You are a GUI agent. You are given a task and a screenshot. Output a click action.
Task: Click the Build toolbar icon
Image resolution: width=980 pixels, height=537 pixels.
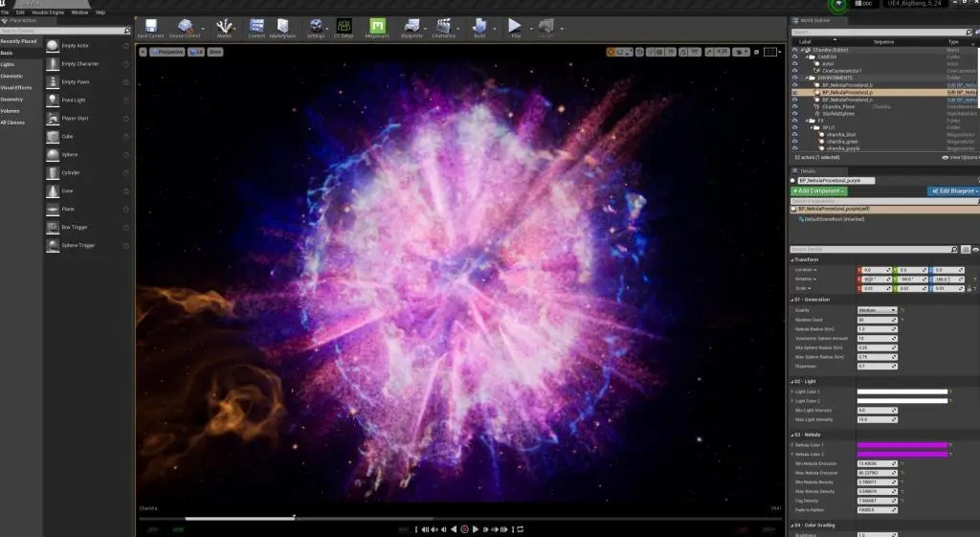[479, 28]
